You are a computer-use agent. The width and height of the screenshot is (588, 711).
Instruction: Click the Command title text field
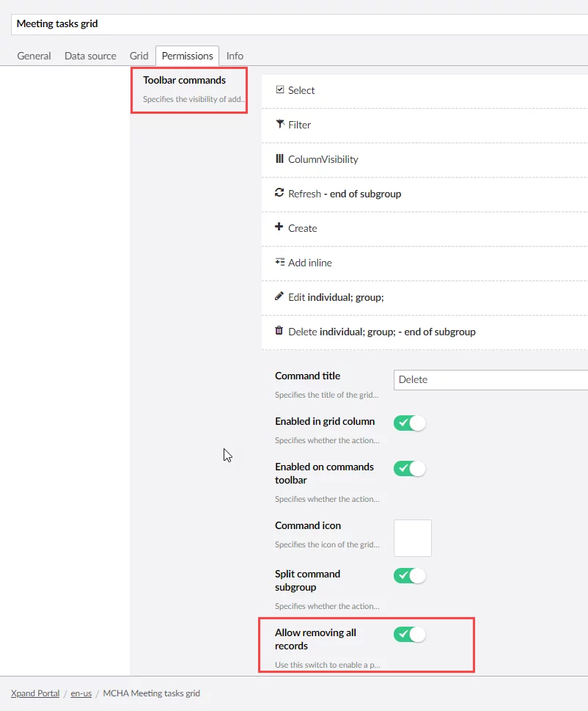pos(491,380)
